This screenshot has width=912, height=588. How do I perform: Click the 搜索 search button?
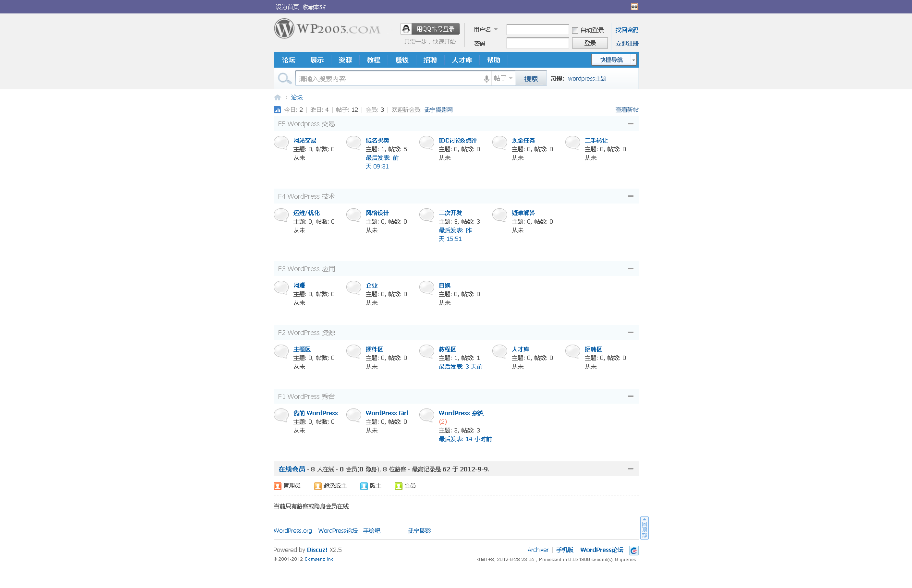(531, 79)
